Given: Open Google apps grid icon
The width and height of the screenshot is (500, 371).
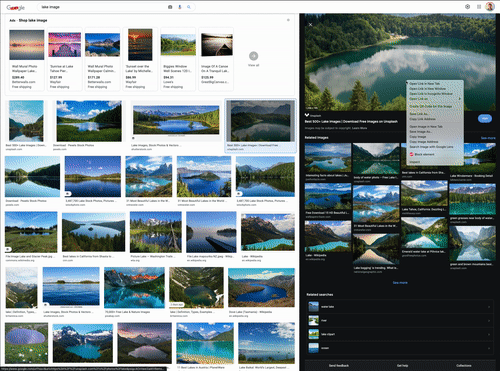Looking at the screenshot, I should [479, 7].
